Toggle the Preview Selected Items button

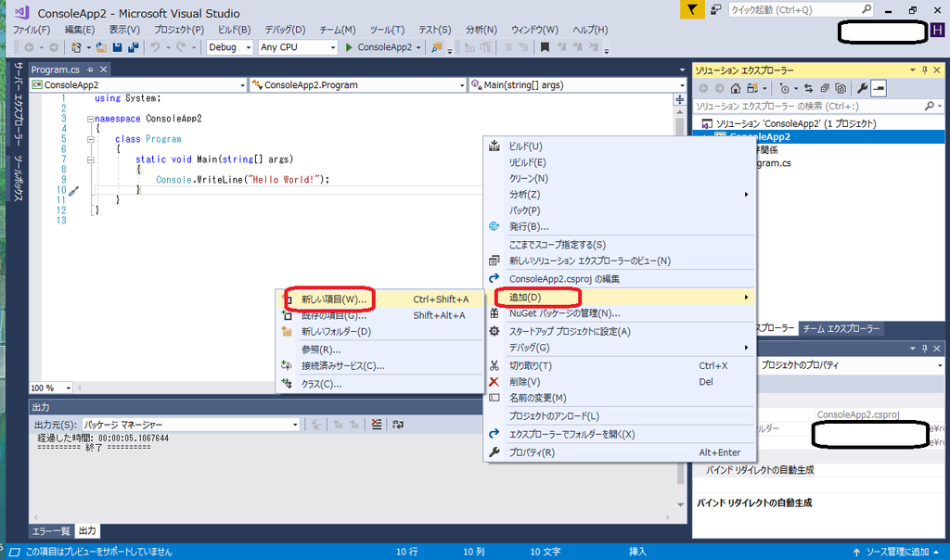point(879,88)
